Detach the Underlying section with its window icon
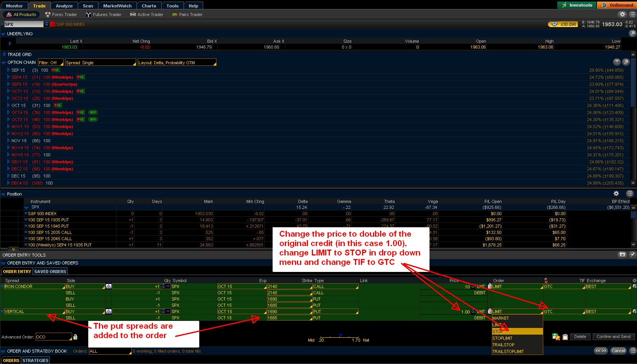637x364 pixels. 632,34
